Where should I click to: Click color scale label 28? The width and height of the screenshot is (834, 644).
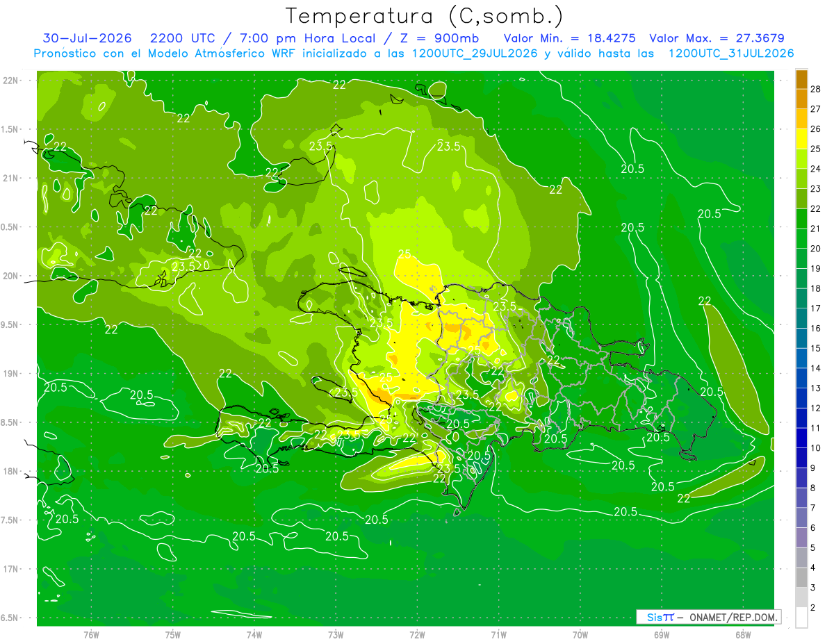(815, 89)
